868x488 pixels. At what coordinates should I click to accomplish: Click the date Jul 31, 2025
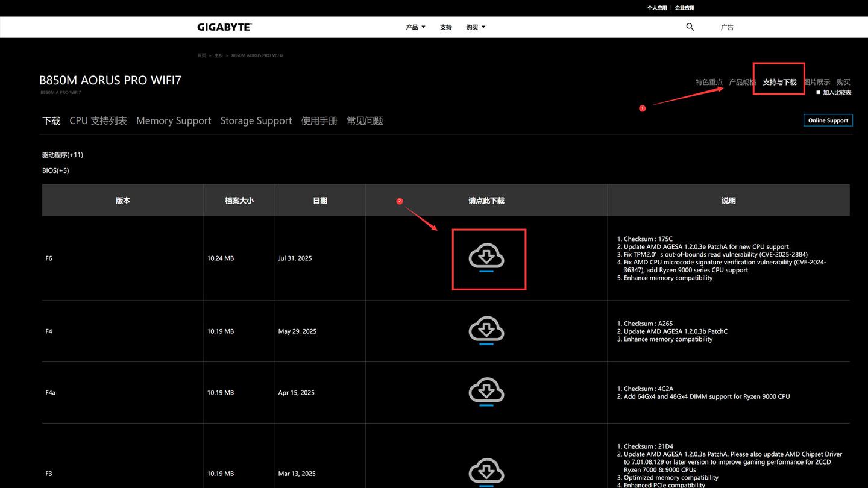[x=295, y=258]
